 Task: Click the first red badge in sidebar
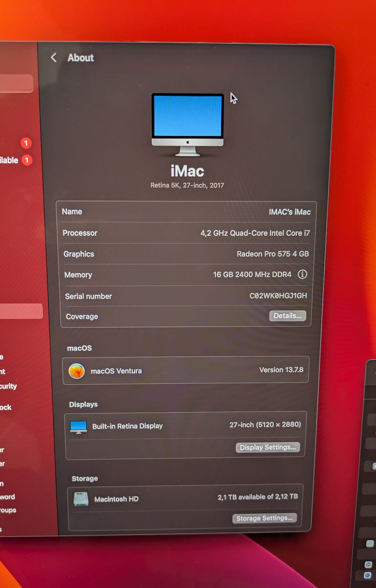(26, 143)
